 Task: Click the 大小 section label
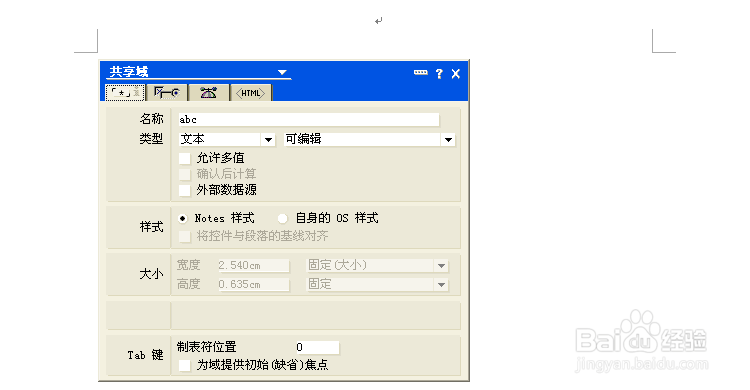[152, 274]
